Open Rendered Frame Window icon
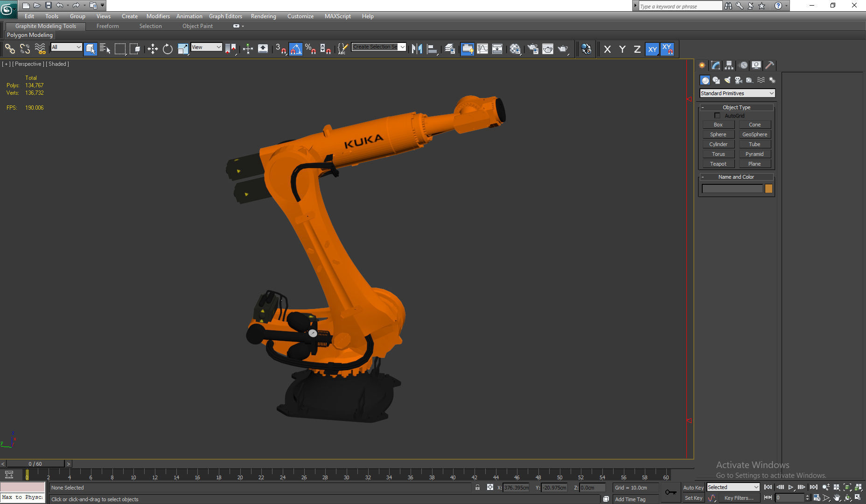The image size is (866, 504). [x=548, y=49]
